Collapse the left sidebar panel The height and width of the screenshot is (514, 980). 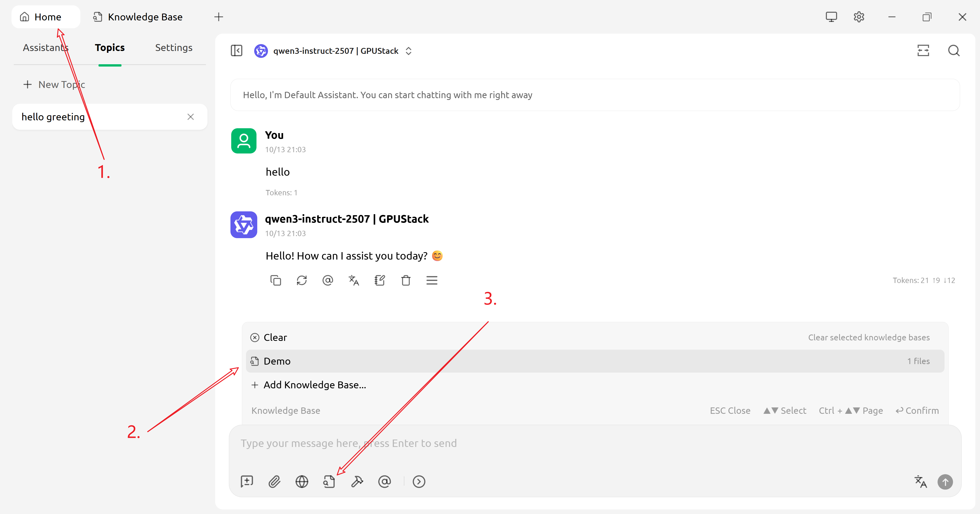[x=236, y=50]
